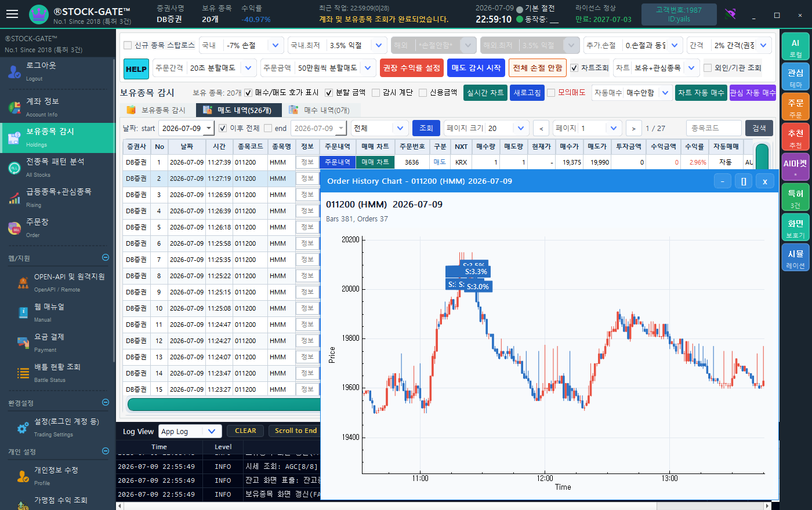Uncheck the 차트조회 checkbox
The image size is (812, 510).
(574, 68)
